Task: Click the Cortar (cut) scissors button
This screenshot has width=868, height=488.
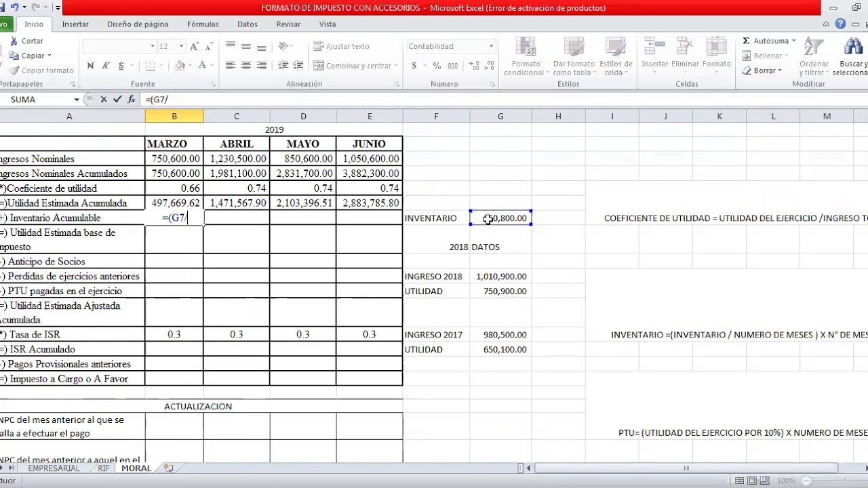Action: pos(26,41)
